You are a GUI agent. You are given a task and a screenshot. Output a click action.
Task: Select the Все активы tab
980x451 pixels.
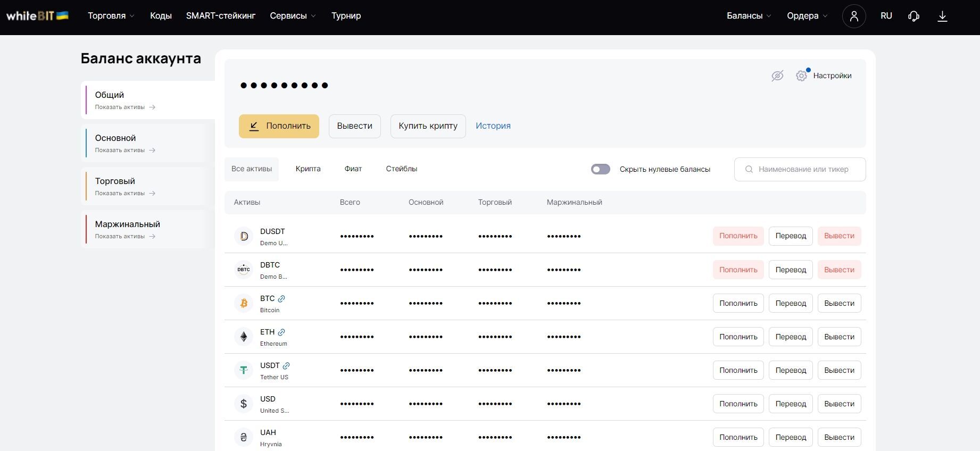click(252, 169)
